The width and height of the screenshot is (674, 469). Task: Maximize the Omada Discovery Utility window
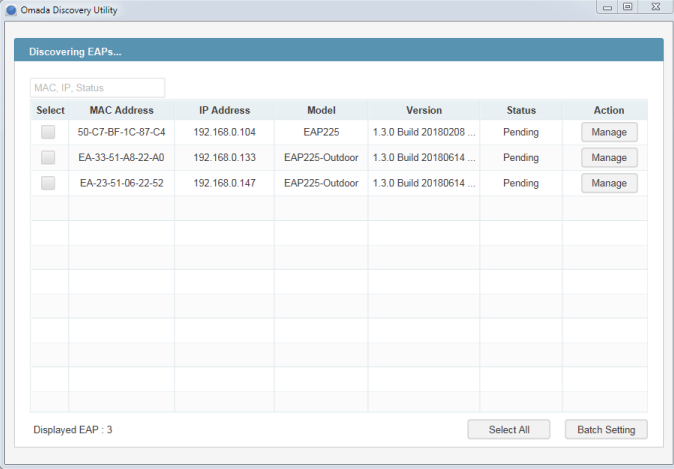click(628, 7)
